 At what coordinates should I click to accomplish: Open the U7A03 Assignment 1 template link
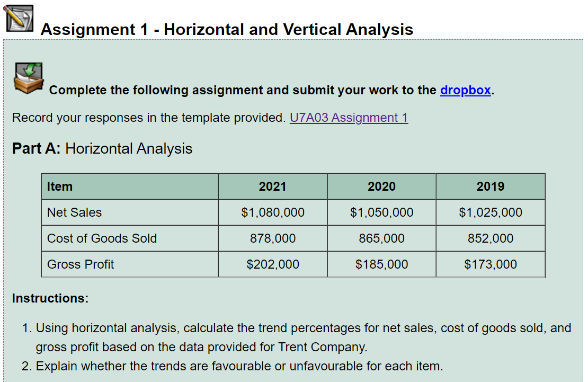[x=349, y=118]
